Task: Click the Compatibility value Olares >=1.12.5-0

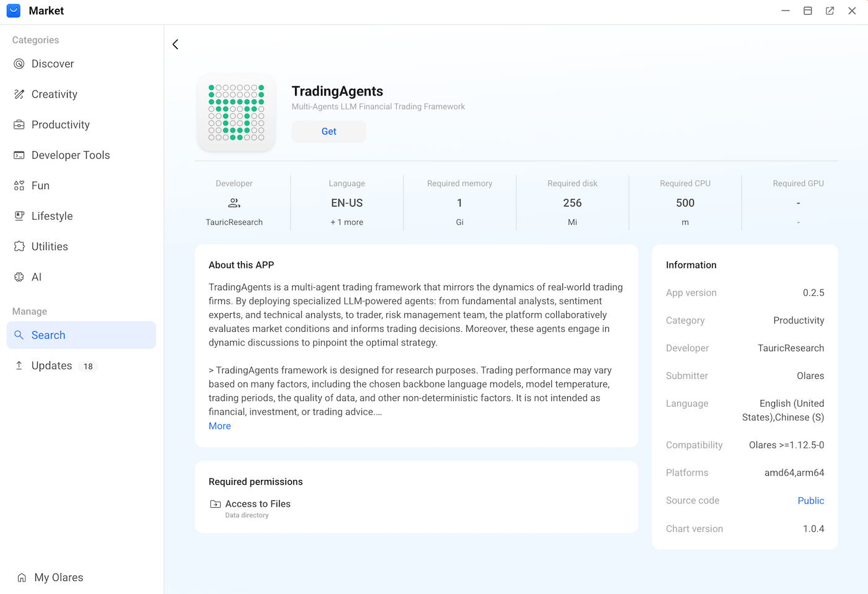Action: [x=787, y=445]
